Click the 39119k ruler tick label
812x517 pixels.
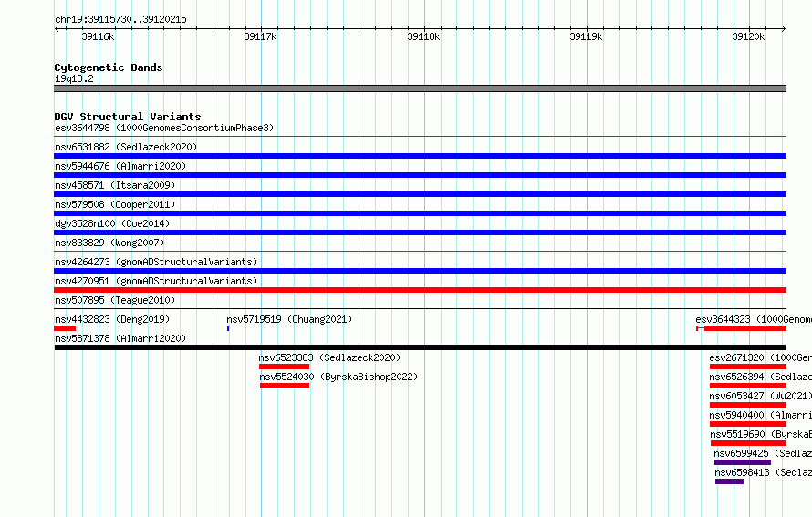(586, 36)
